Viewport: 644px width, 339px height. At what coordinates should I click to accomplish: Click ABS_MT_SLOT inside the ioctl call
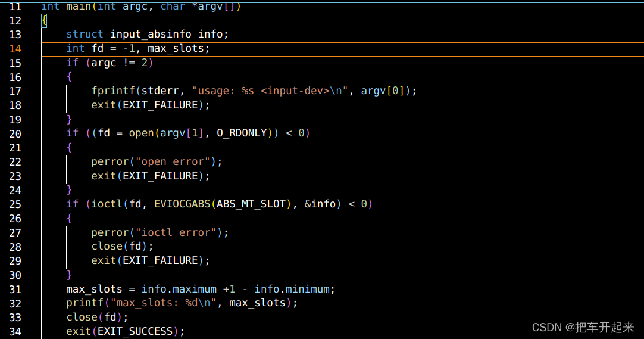point(251,204)
